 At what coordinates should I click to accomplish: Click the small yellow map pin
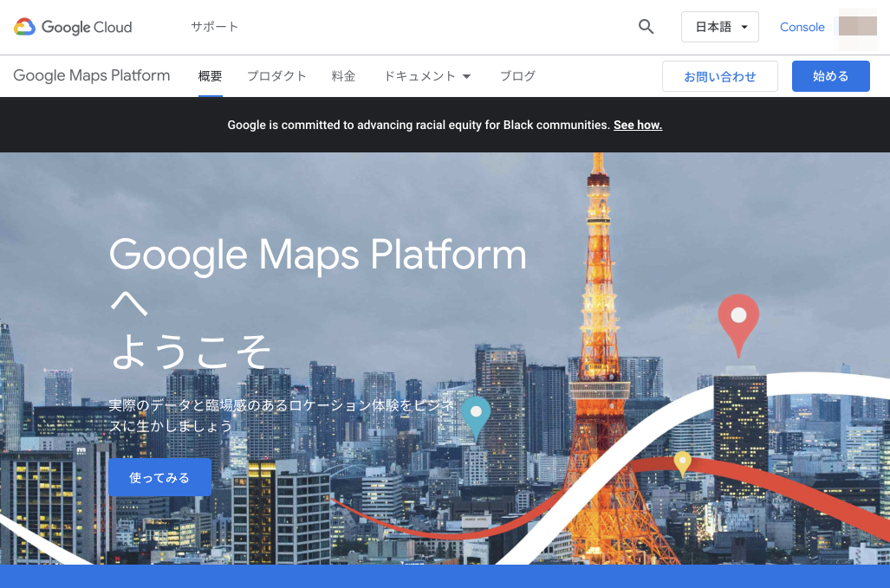(683, 462)
